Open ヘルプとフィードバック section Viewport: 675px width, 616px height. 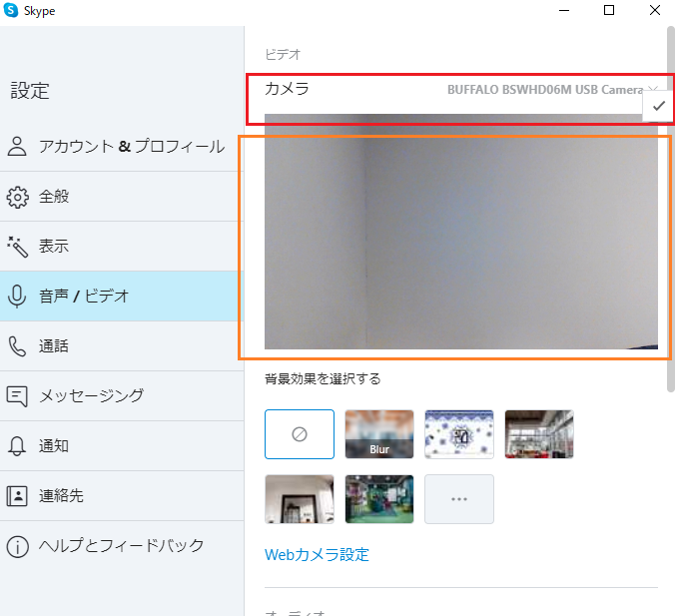point(122,546)
